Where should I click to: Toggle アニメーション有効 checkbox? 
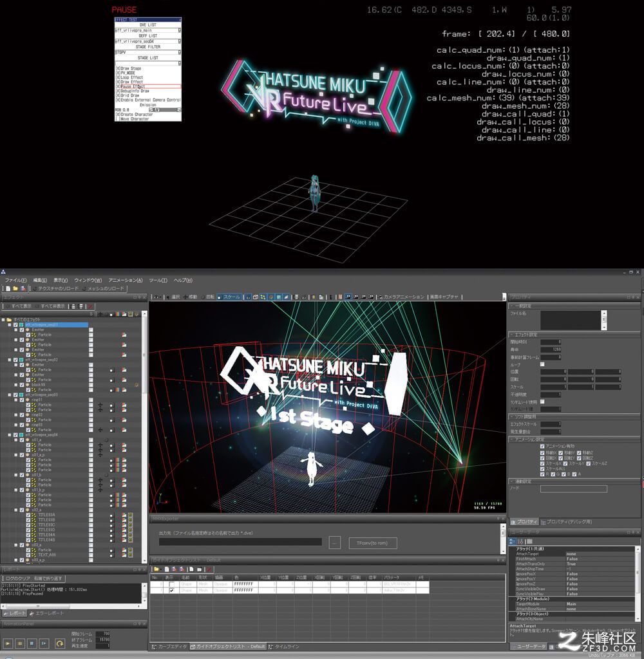542,447
